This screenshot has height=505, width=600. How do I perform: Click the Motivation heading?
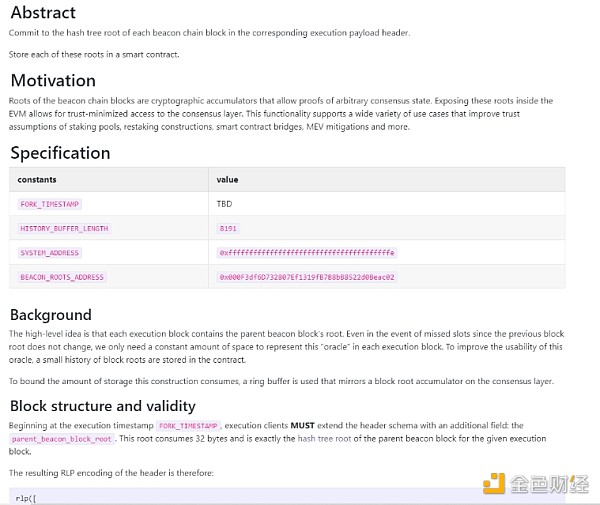pos(53,80)
